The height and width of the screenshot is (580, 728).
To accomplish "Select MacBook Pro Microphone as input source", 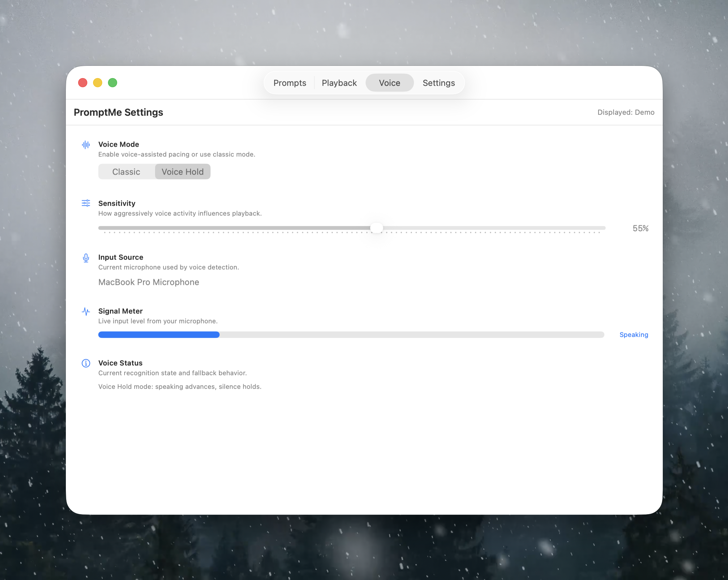I will pos(149,282).
